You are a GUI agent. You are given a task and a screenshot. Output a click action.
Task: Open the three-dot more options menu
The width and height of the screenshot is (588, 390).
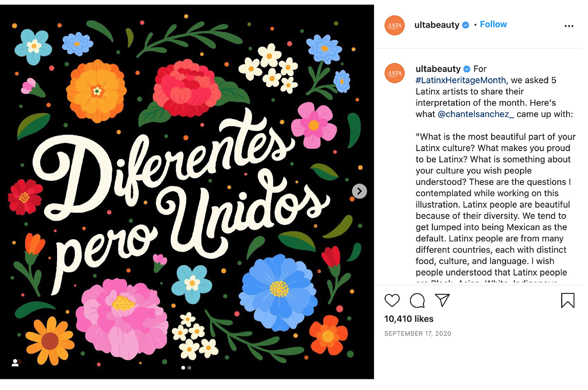click(x=569, y=26)
